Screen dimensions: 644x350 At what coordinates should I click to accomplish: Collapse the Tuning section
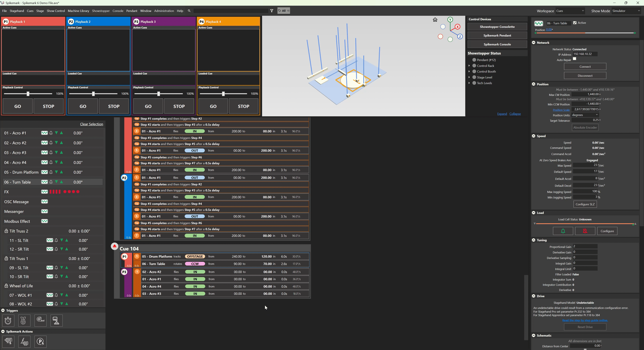coord(534,240)
